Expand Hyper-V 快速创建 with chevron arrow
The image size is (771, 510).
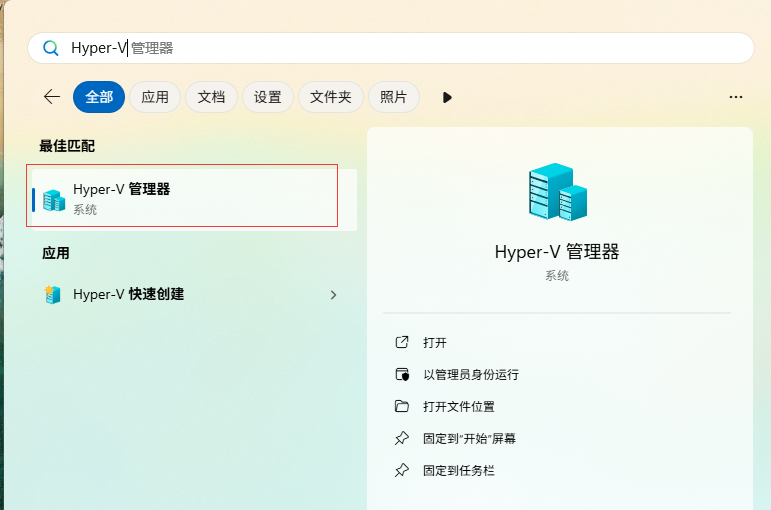(x=333, y=295)
